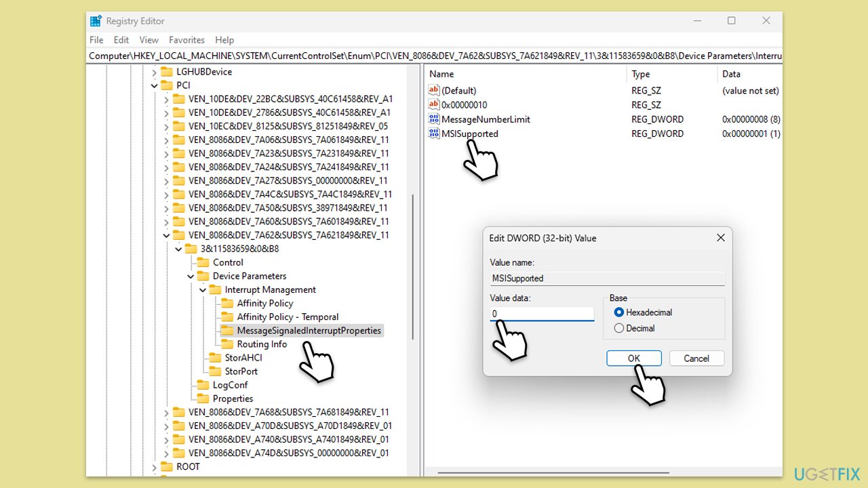
Task: Select the Control folder icon
Action: (203, 262)
